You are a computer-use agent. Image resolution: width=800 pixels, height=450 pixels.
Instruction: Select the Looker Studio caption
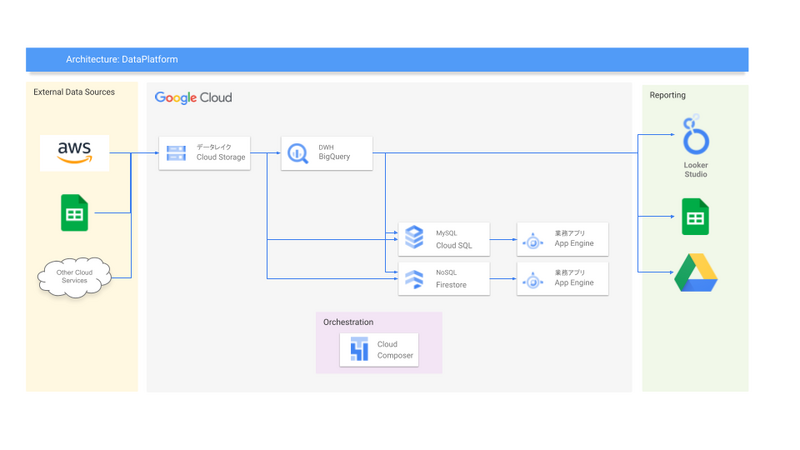[696, 169]
